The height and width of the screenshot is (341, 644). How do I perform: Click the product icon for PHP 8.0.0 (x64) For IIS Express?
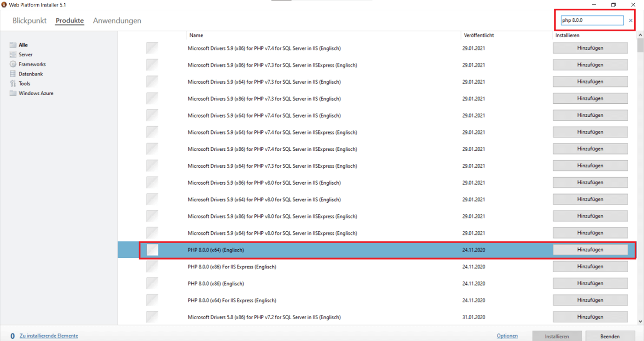pyautogui.click(x=152, y=300)
